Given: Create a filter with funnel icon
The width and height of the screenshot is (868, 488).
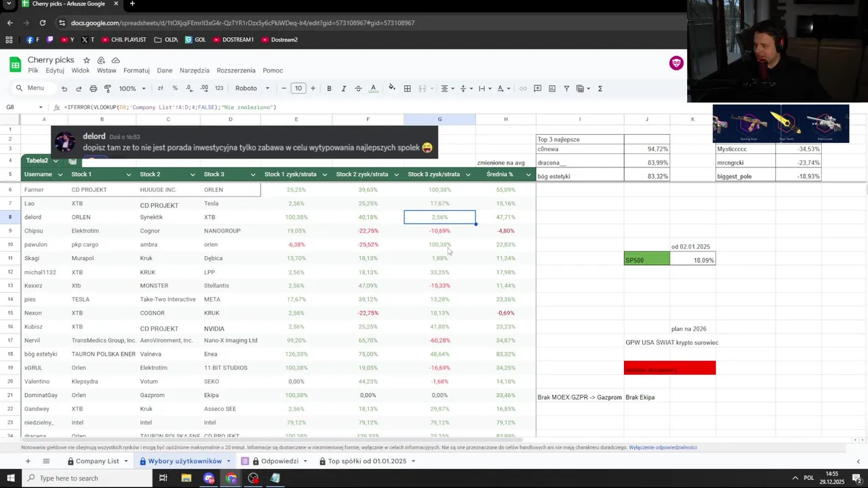Looking at the screenshot, I should 566,88.
